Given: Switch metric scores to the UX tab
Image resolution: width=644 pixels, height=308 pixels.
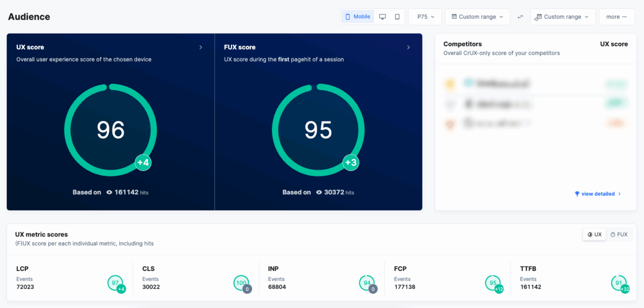Looking at the screenshot, I should tap(594, 235).
